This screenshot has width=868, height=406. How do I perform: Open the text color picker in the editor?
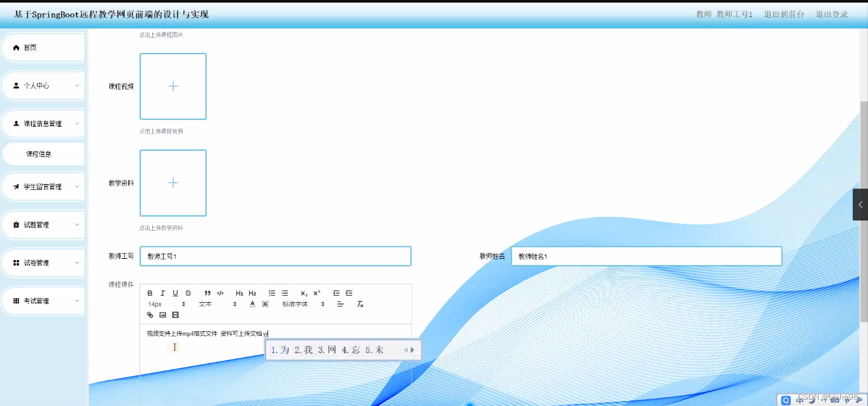coord(252,304)
